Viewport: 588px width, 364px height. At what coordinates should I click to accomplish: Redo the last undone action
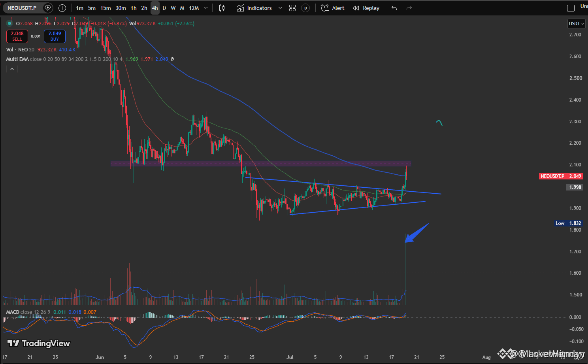click(x=409, y=8)
